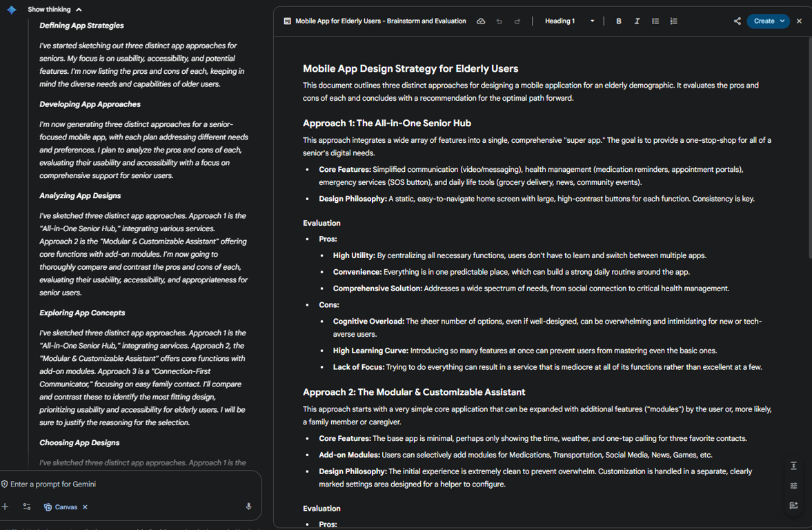
Task: Collapse the Show thinking section
Action: pos(55,10)
